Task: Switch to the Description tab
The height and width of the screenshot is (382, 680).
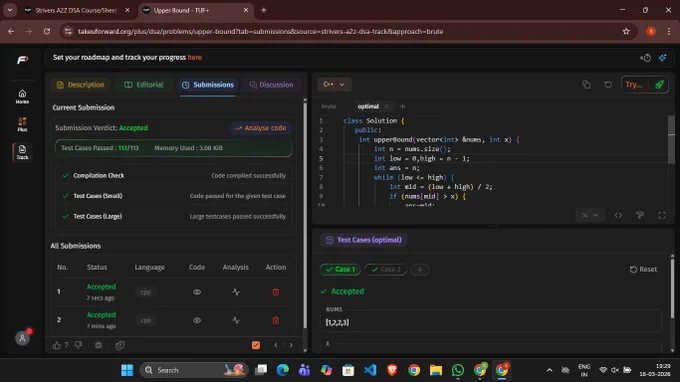Action: click(80, 85)
